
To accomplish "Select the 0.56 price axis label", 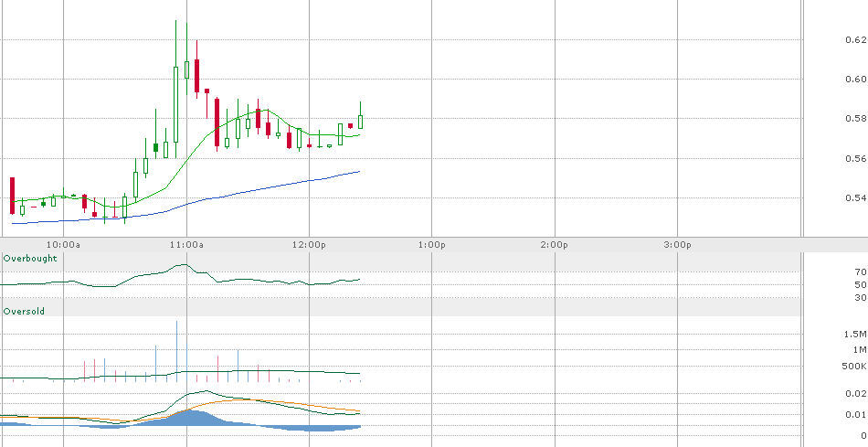I will coord(856,158).
